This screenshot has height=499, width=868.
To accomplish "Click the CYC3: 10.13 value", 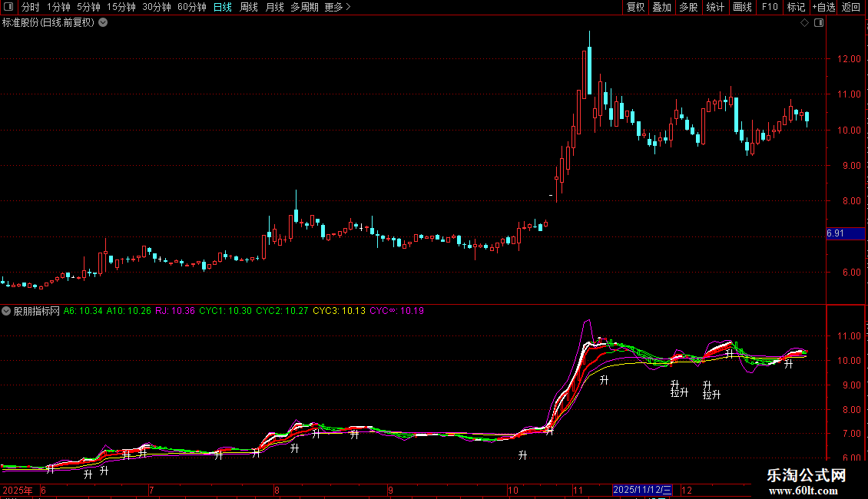I will (339, 311).
